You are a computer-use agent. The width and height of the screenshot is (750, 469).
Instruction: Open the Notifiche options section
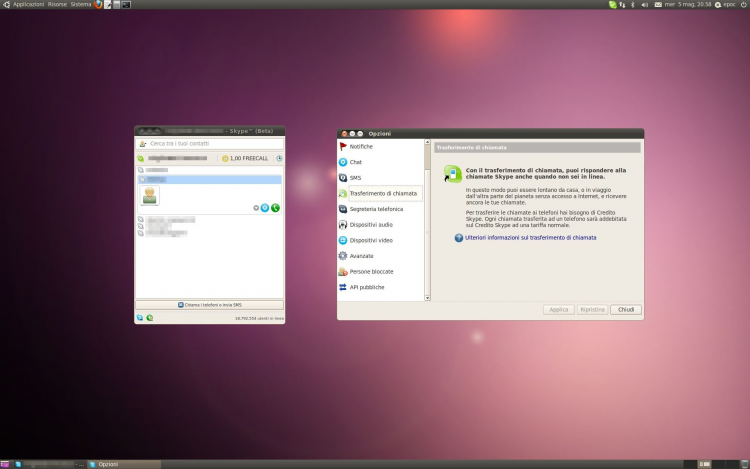(x=361, y=147)
